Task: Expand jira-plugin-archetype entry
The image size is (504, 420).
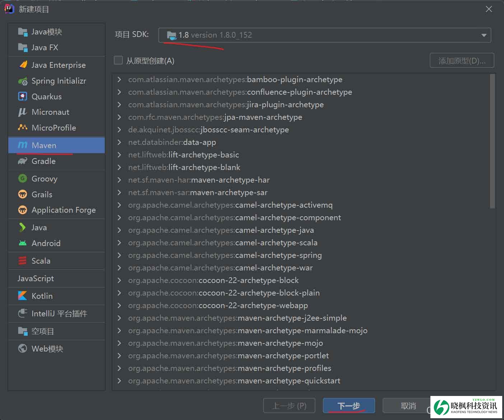Action: click(x=119, y=104)
